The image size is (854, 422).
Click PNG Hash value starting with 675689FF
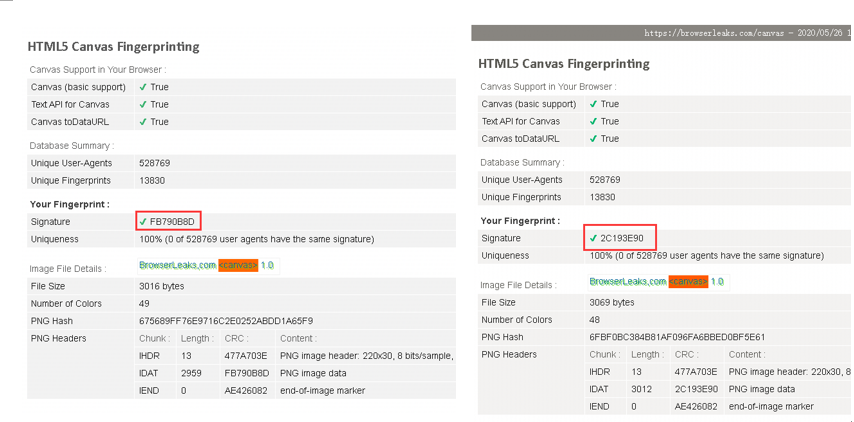pyautogui.click(x=226, y=321)
